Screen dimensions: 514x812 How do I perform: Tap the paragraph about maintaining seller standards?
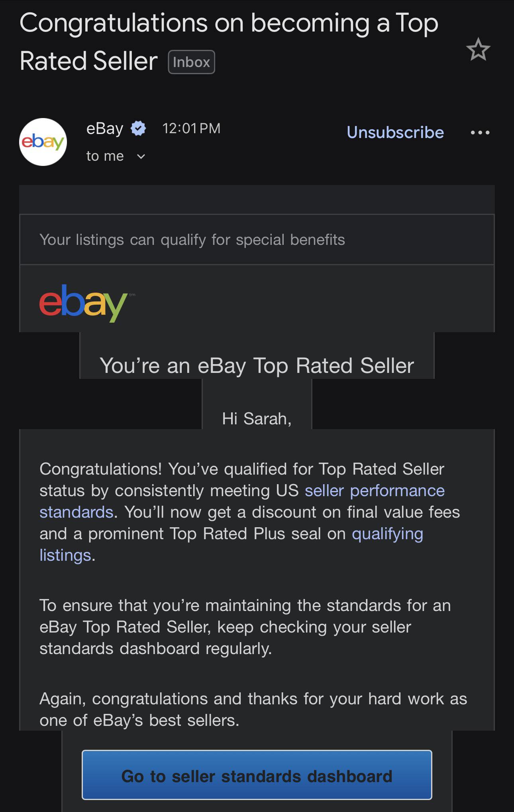tap(245, 627)
